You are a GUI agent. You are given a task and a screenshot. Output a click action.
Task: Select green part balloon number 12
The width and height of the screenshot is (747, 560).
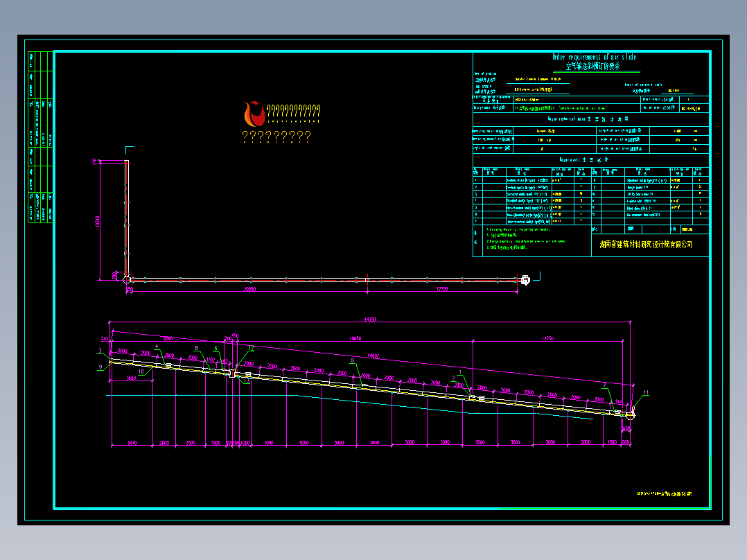tap(251, 349)
